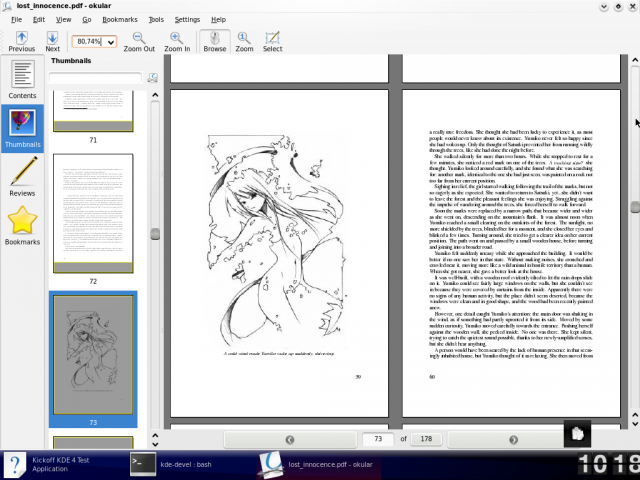The image size is (640, 480).
Task: Click the thumbnails panel scrollbar handle
Action: pos(155,234)
